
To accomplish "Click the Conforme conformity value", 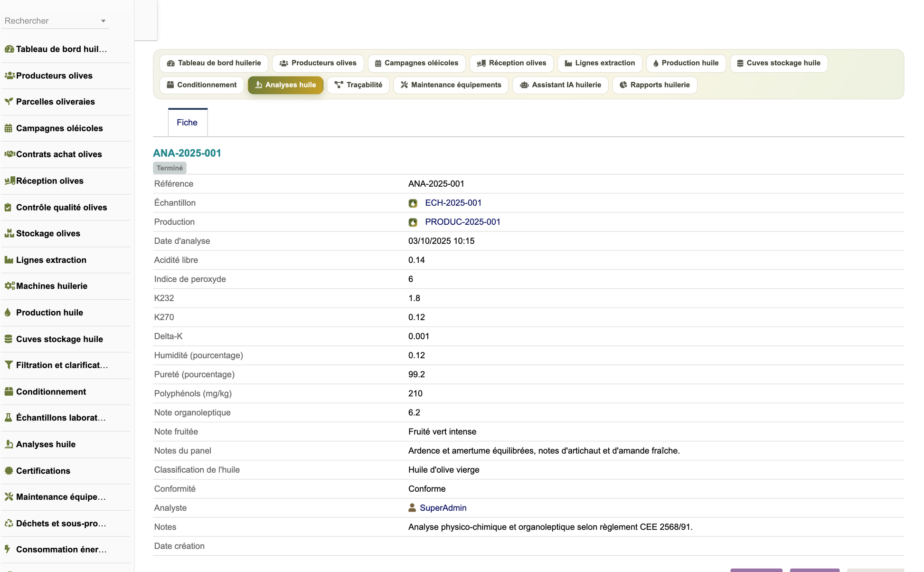I will pyautogui.click(x=427, y=489).
